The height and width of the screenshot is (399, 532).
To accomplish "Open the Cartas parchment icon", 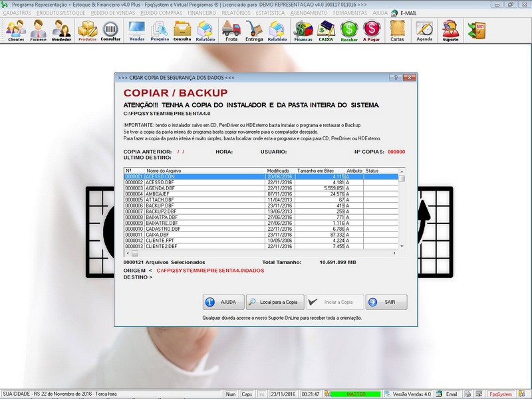I will click(x=397, y=31).
